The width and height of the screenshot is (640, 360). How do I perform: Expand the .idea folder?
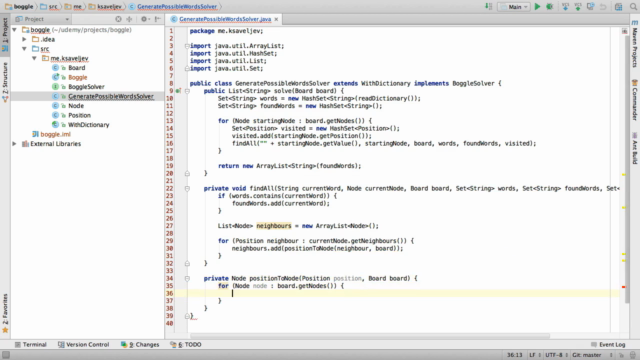(x=24, y=39)
